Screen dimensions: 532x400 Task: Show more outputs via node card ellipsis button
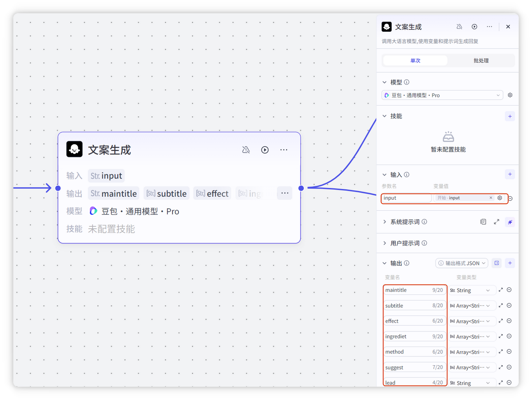click(x=284, y=193)
